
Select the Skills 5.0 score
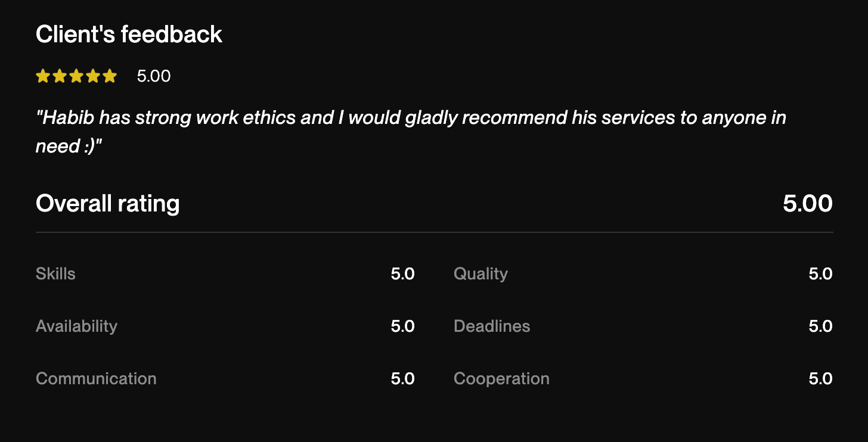click(x=402, y=274)
